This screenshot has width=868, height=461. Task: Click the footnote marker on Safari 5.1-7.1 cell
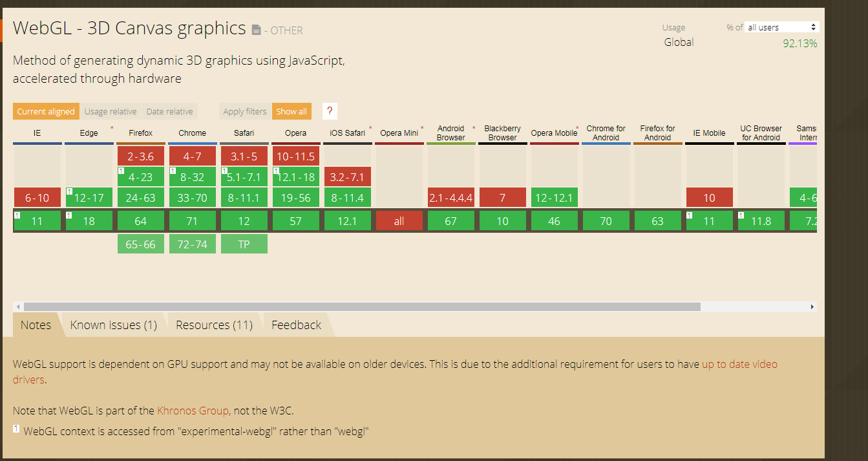224,170
